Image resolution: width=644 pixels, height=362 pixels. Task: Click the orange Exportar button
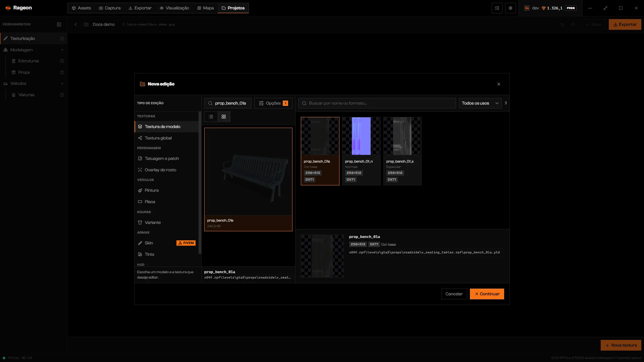point(625,24)
